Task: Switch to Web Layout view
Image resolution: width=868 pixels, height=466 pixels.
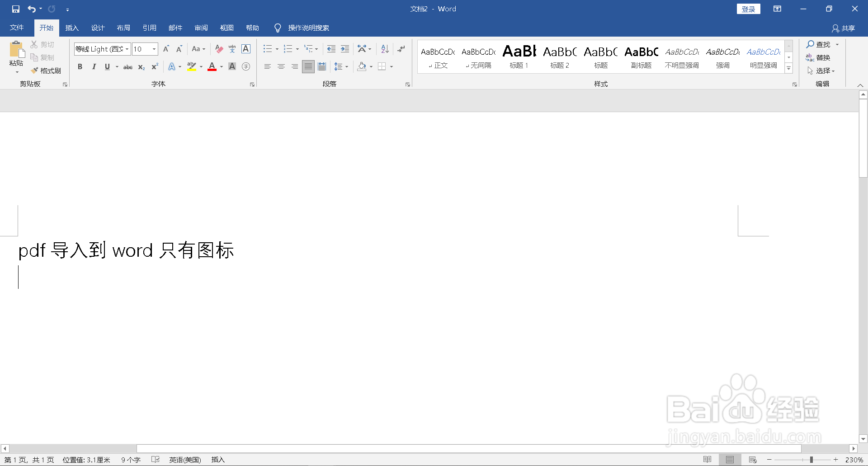Action: pyautogui.click(x=753, y=460)
